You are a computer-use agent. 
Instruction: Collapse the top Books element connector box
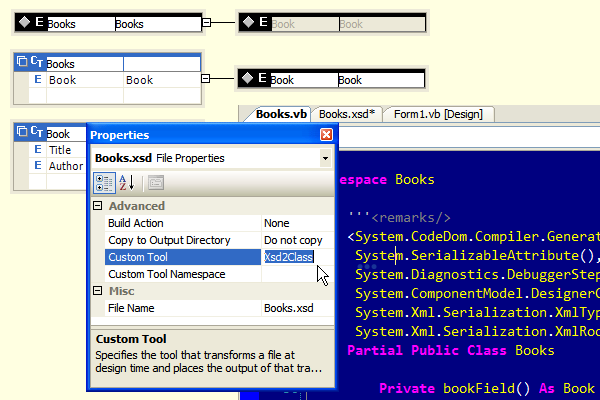tap(206, 23)
